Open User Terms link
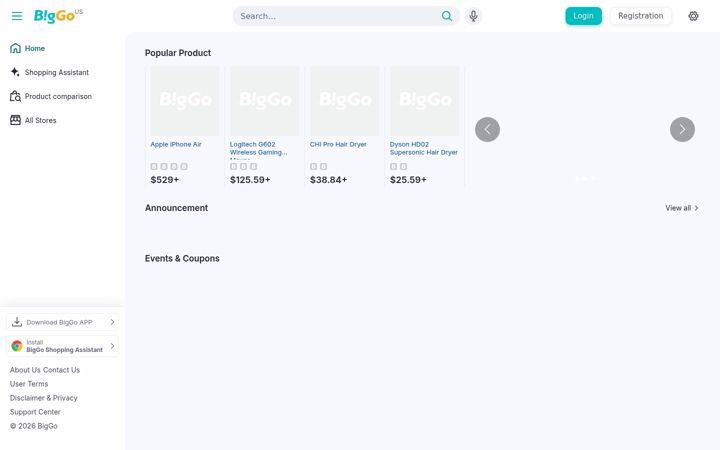Image resolution: width=720 pixels, height=450 pixels. (x=29, y=384)
